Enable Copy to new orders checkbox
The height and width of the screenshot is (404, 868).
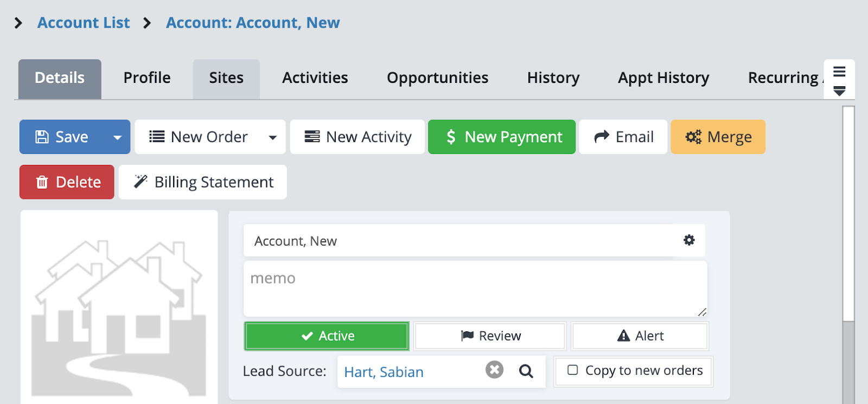[572, 370]
